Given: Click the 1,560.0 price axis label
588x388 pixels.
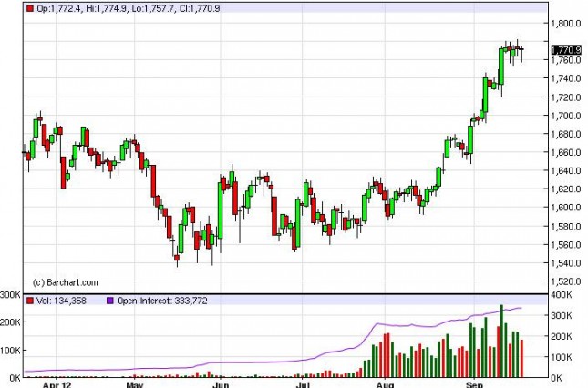Looking at the screenshot, I should [x=566, y=245].
